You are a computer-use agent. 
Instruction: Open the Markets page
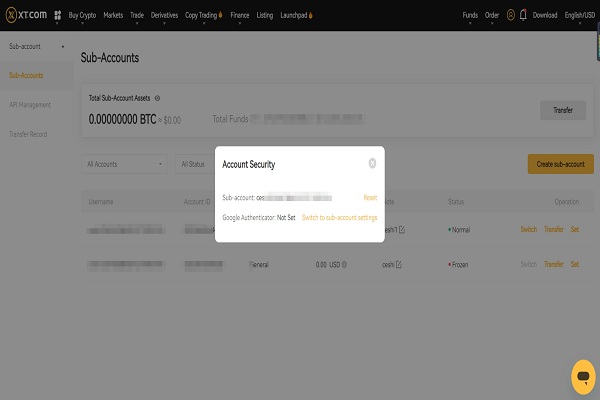113,15
